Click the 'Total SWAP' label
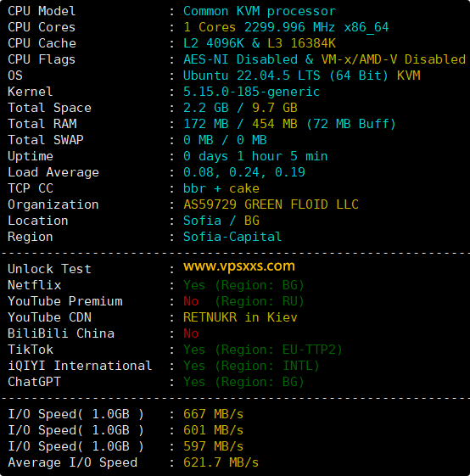This screenshot has height=476, width=470. pos(46,140)
